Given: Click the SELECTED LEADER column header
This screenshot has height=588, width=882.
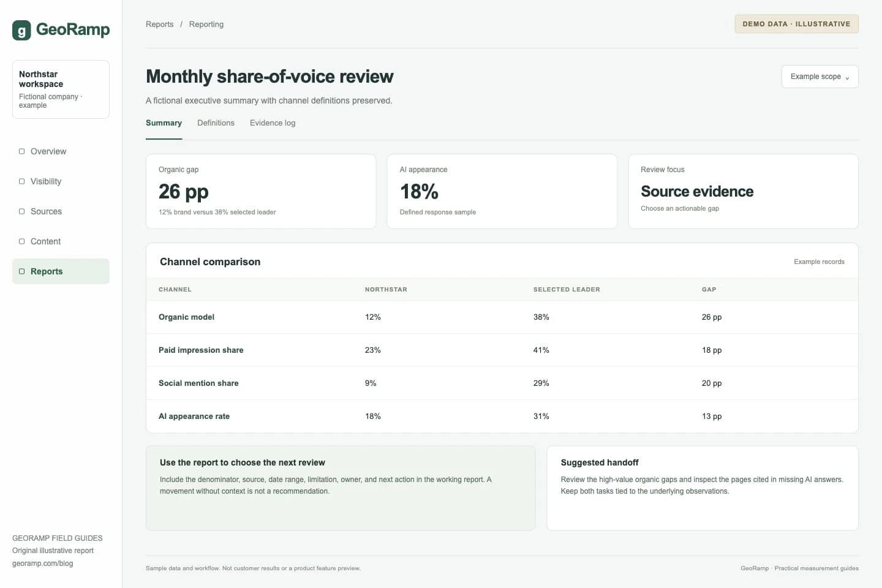Looking at the screenshot, I should [x=567, y=289].
